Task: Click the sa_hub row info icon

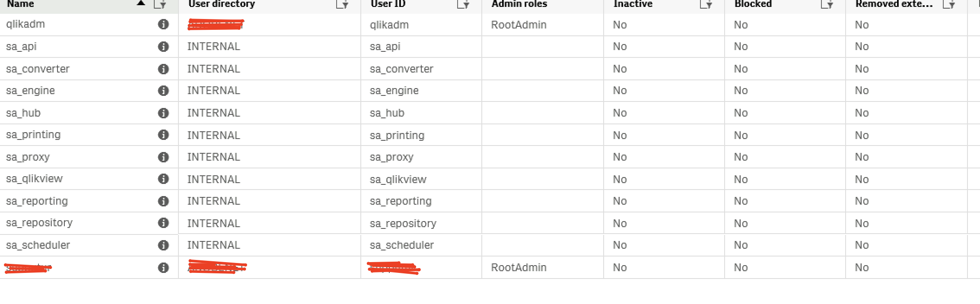Action: [163, 113]
